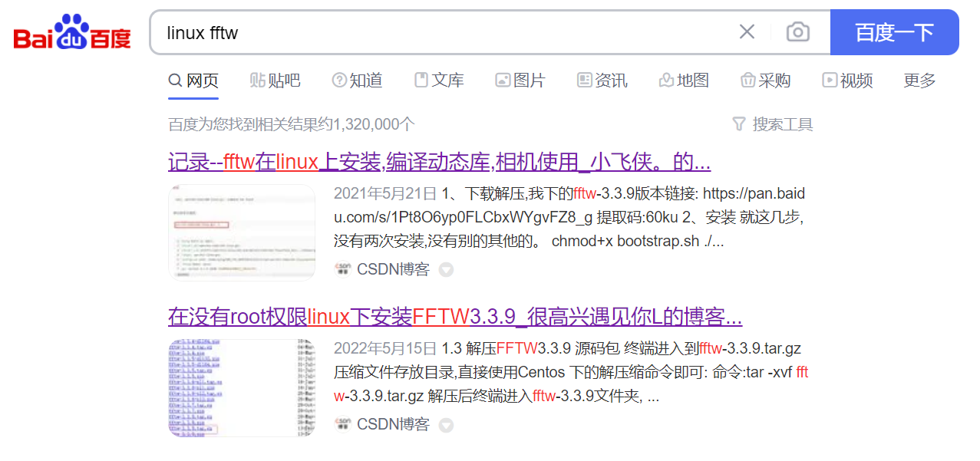Clear the search box with the X icon
The image size is (980, 461).
pyautogui.click(x=746, y=32)
